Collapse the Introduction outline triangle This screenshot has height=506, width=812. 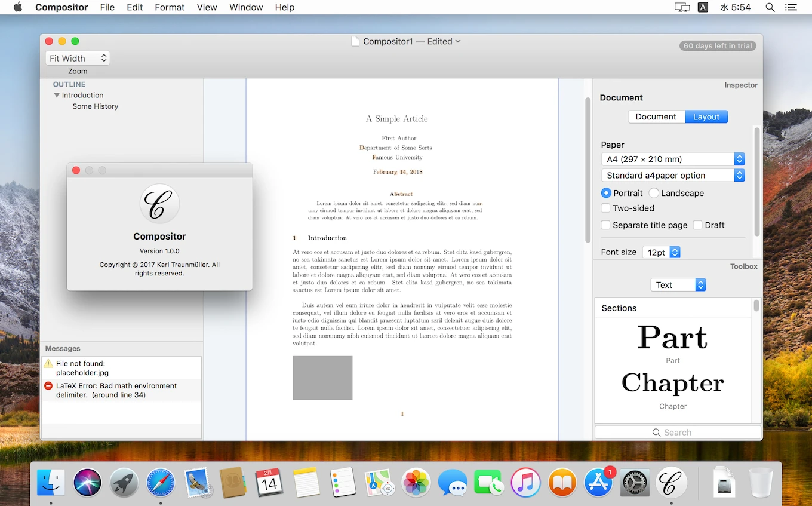(x=57, y=95)
